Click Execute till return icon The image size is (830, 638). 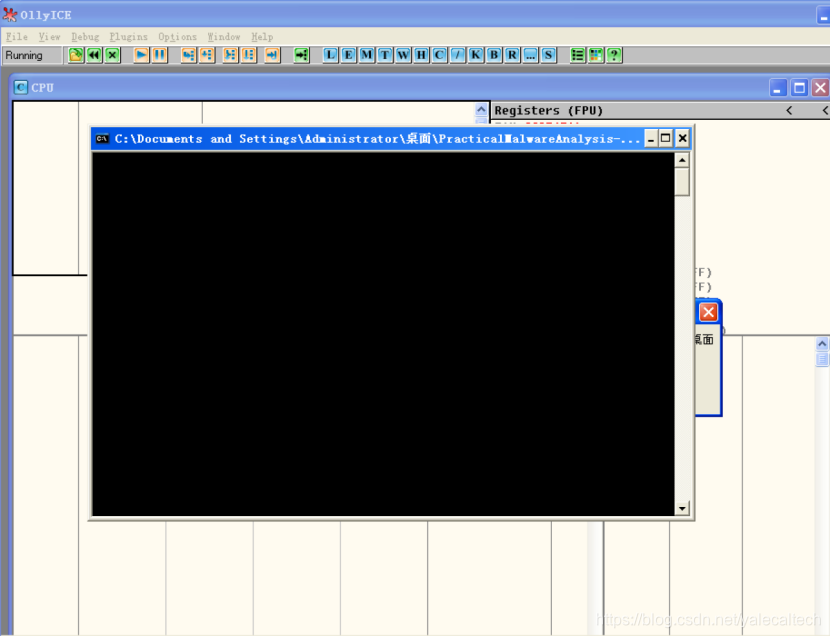click(272, 55)
